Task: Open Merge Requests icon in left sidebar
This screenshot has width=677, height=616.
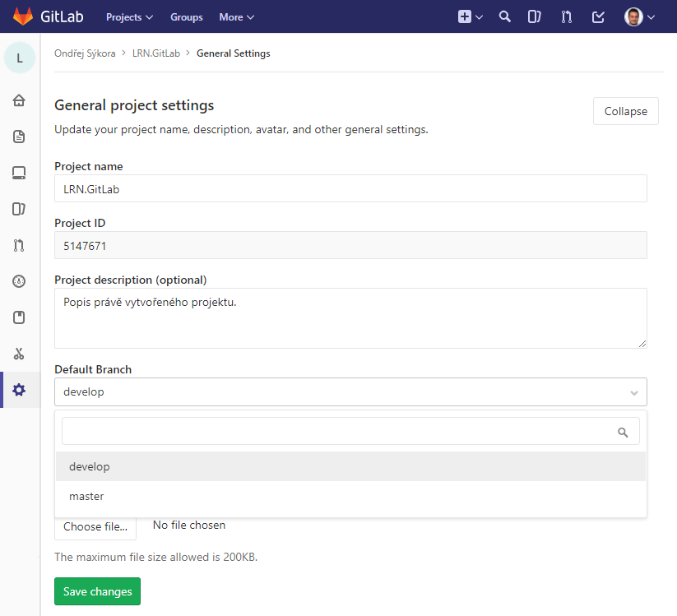Action: click(x=19, y=245)
